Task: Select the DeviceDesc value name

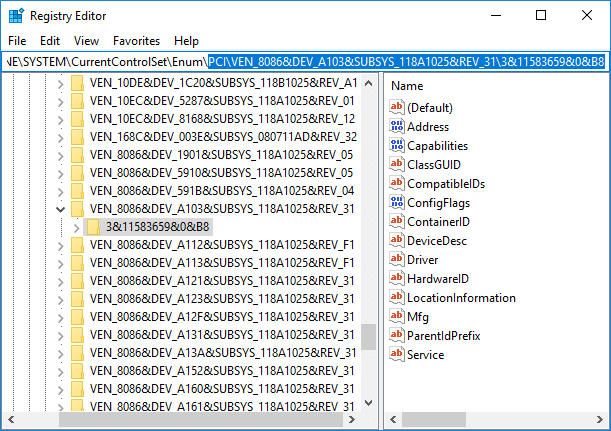Action: pyautogui.click(x=437, y=241)
